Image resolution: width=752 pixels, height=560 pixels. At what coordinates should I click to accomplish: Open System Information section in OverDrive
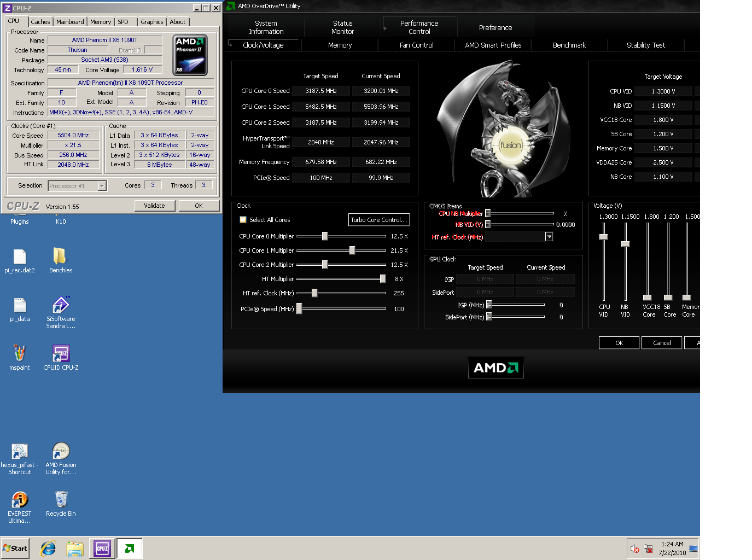pos(266,27)
